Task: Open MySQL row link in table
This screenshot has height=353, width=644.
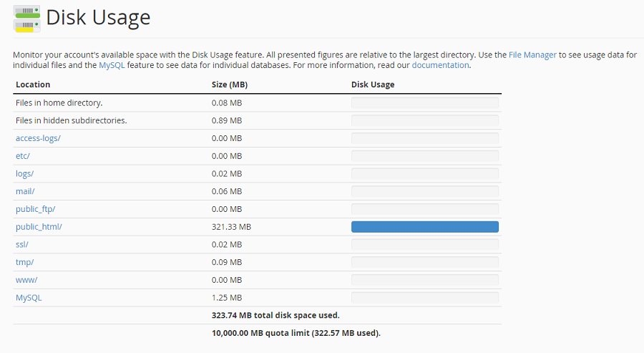Action: coord(29,298)
